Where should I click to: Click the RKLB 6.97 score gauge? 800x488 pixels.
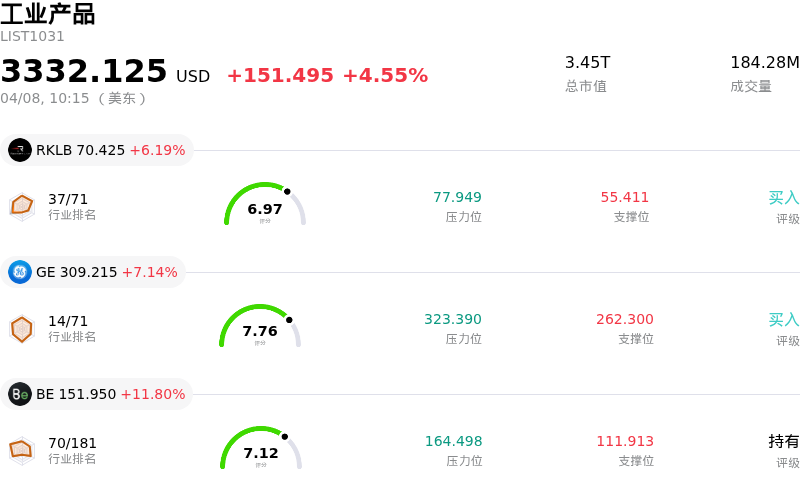265,205
